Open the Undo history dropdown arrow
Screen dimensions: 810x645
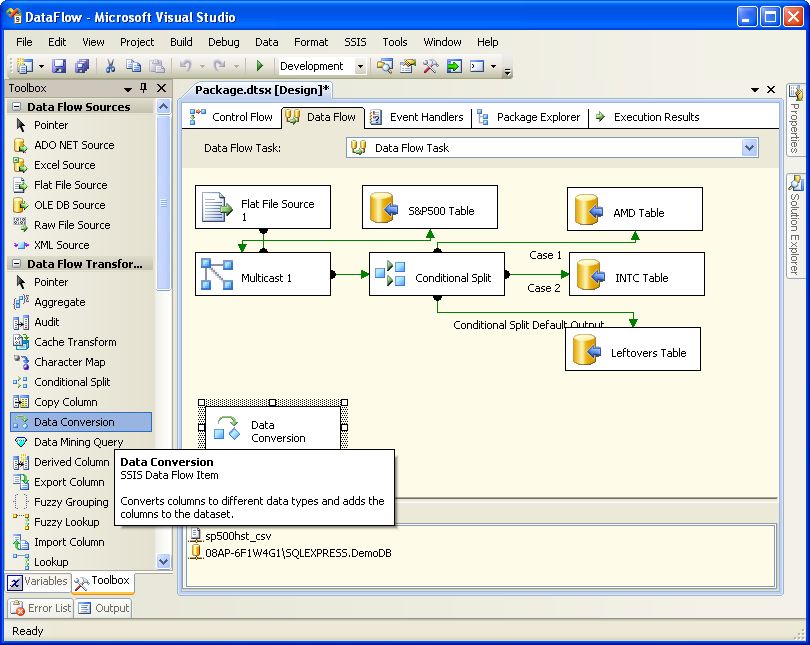coord(202,67)
